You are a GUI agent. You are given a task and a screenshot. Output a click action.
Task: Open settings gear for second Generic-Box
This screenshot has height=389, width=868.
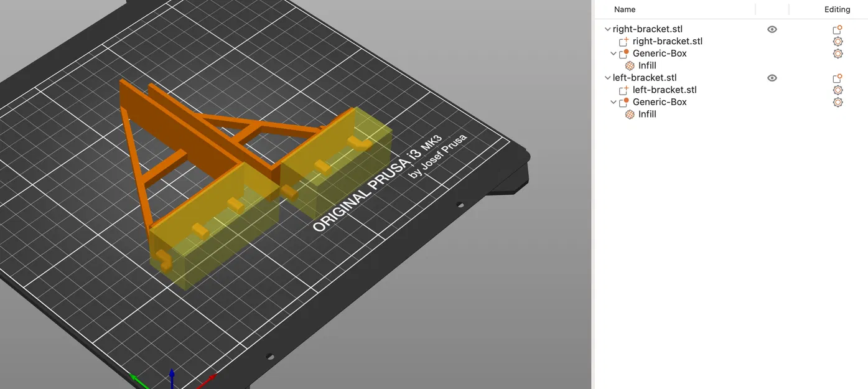838,102
